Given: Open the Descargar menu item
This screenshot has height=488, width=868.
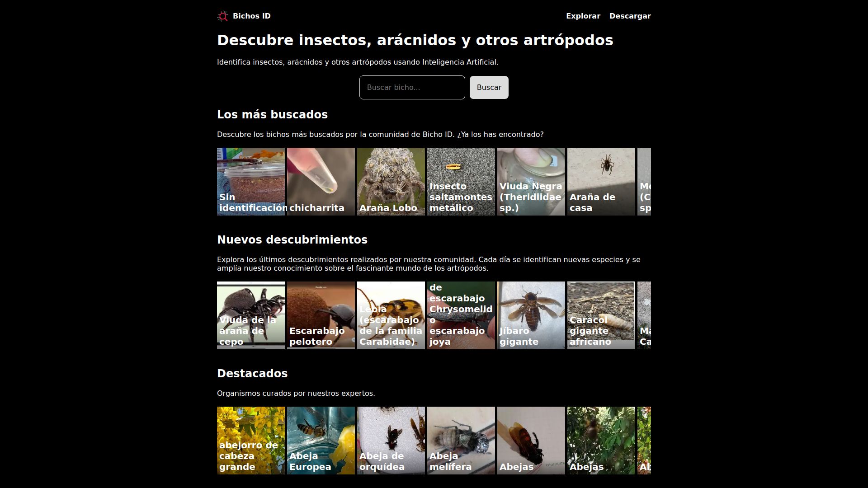Looking at the screenshot, I should [x=630, y=16].
